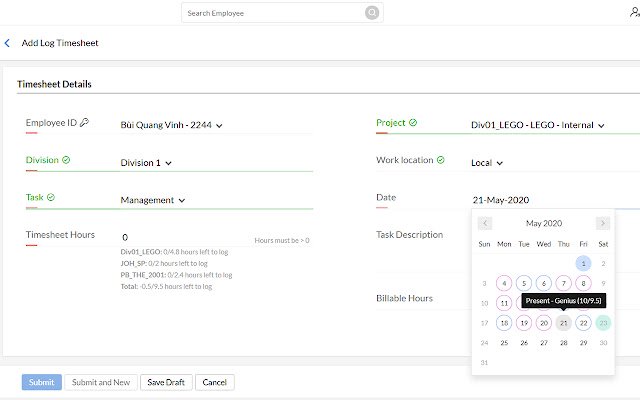Pick May 25 in the date picker
This screenshot has height=400, width=640.
coord(504,342)
